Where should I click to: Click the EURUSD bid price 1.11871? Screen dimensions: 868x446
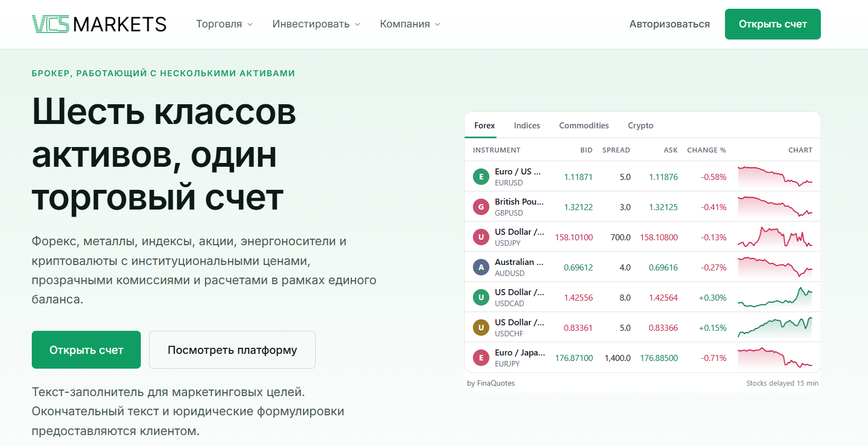(578, 177)
